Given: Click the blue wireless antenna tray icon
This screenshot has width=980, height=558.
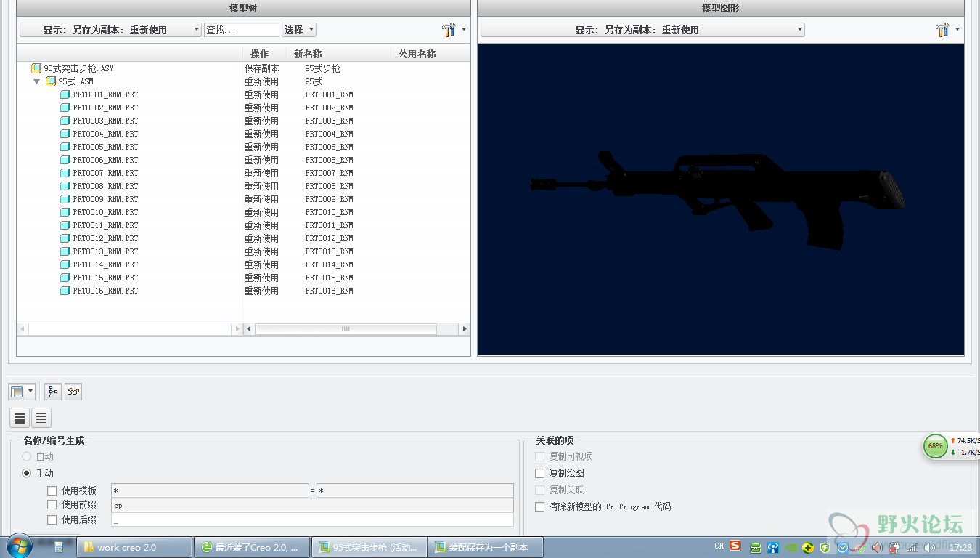Looking at the screenshot, I should pyautogui.click(x=774, y=547).
